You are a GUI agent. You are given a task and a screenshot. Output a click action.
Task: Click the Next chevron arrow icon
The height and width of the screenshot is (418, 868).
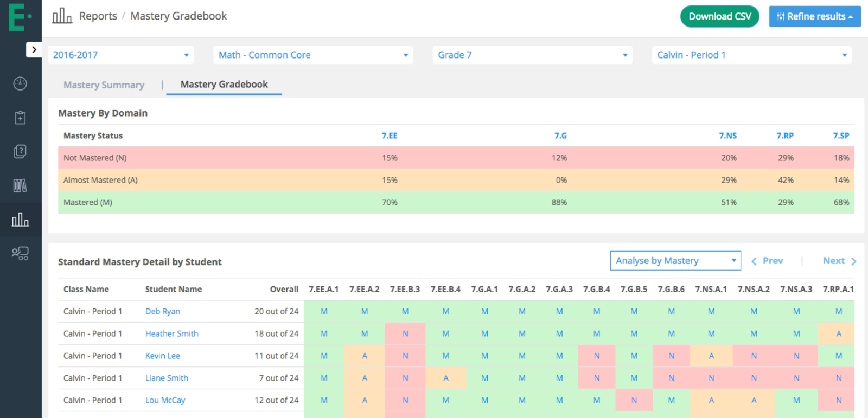coord(853,261)
